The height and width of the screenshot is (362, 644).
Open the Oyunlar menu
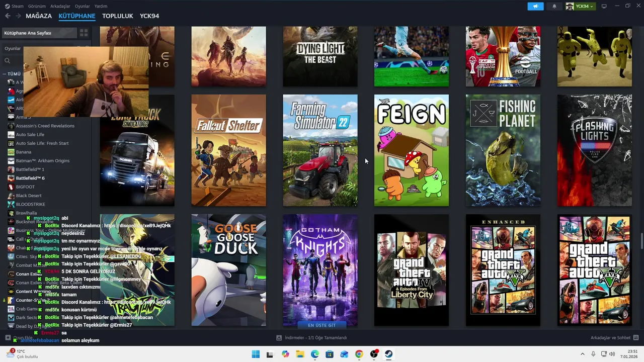pyautogui.click(x=82, y=6)
